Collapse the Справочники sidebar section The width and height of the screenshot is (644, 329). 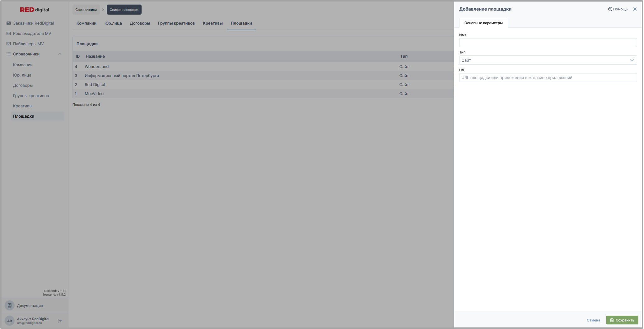click(x=60, y=54)
